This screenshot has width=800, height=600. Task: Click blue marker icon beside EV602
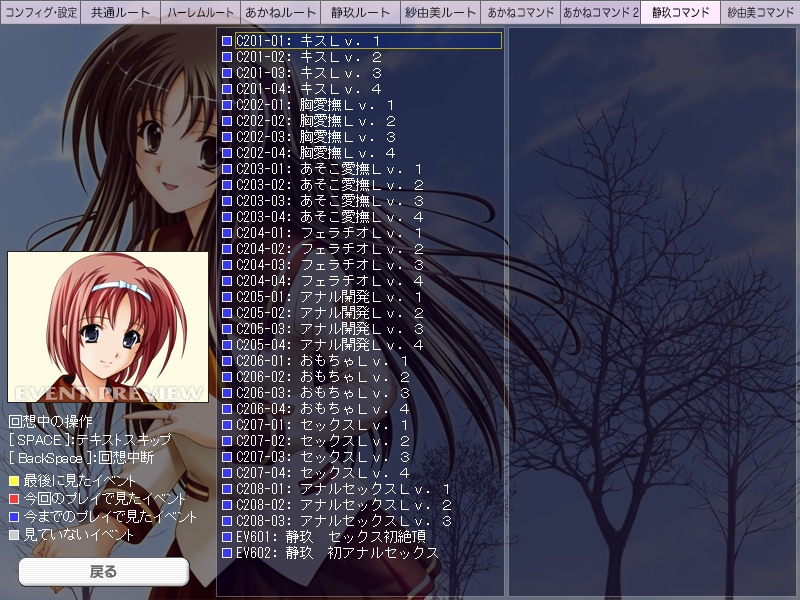click(x=227, y=553)
